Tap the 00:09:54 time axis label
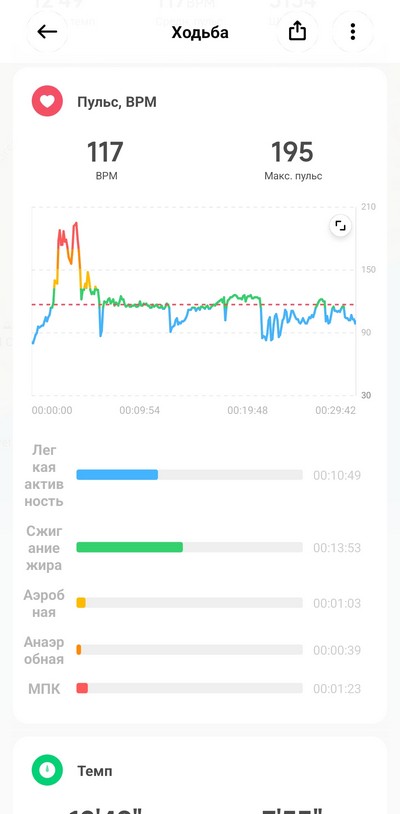The width and height of the screenshot is (400, 814). tap(140, 411)
